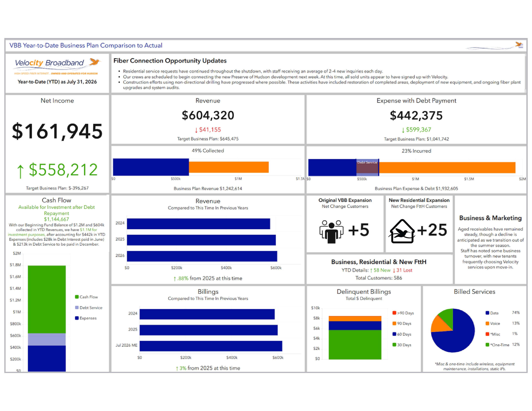Select the 2026 bar in Revenue comparison chart
532x411 pixels.
pyautogui.click(x=202, y=256)
